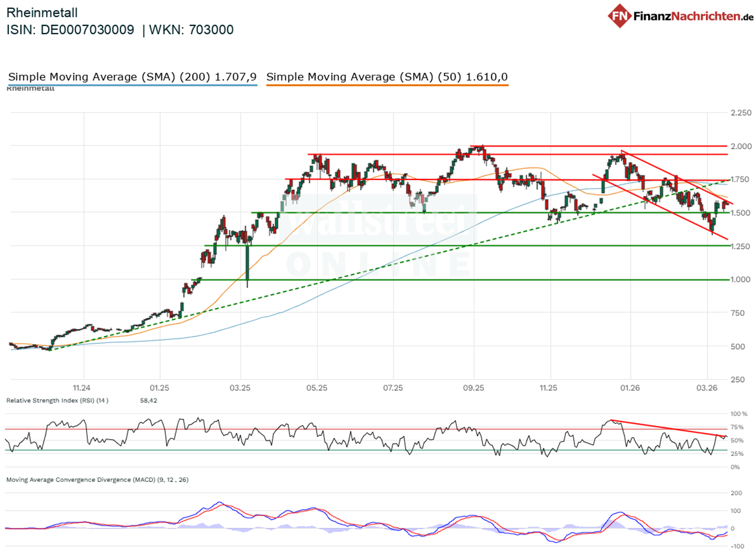The height and width of the screenshot is (555, 756).
Task: Select the 11.24 time axis label
Action: 82,389
